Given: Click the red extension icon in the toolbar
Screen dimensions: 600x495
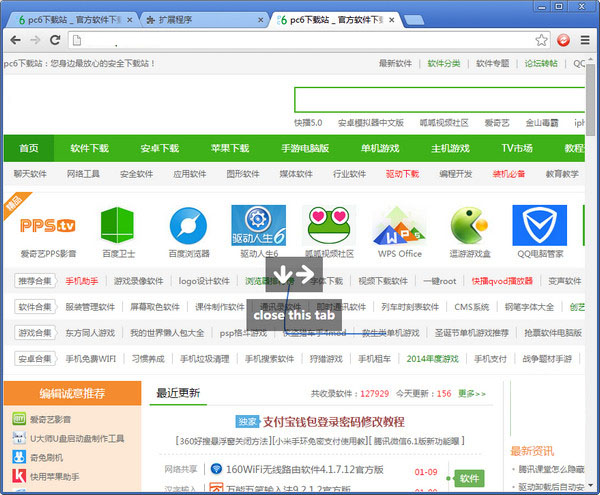Looking at the screenshot, I should tap(563, 40).
